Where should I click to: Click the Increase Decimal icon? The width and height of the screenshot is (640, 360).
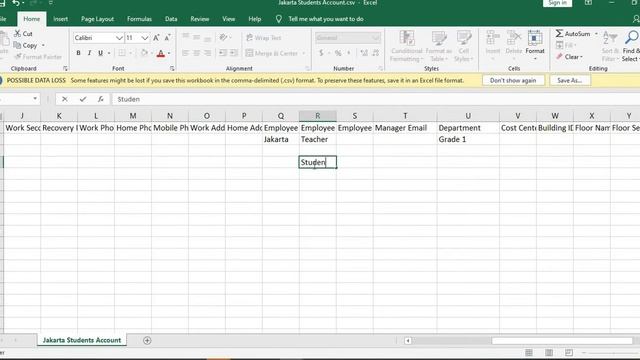click(x=364, y=53)
